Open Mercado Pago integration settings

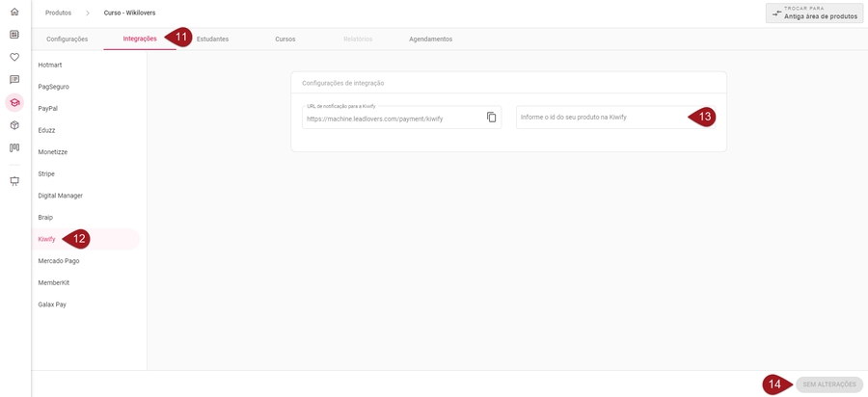(59, 261)
